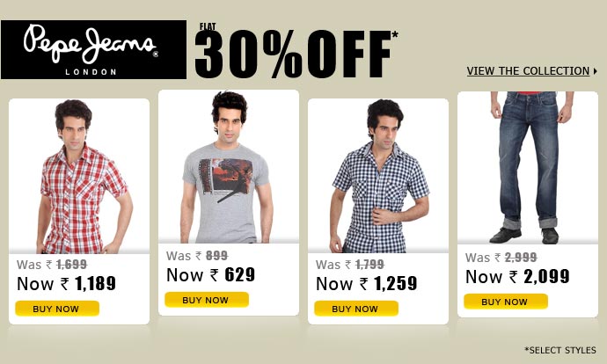Click the Pepe Jeans London logo

click(x=93, y=50)
